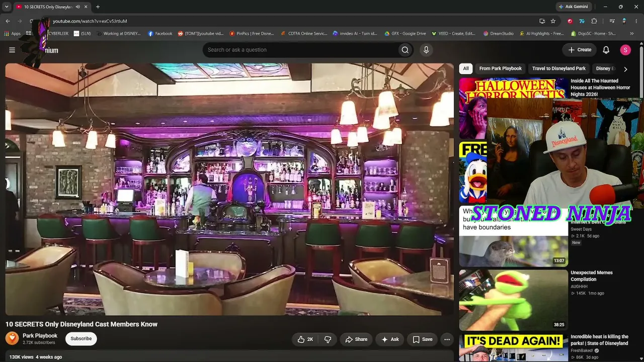Dislike the video with thumbs down

(328, 339)
